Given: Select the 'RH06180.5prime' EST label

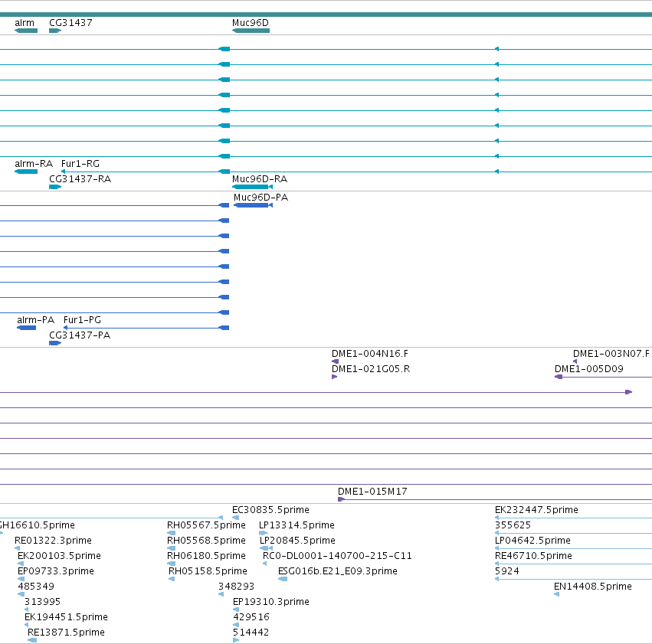Looking at the screenshot, I should 206,556.
